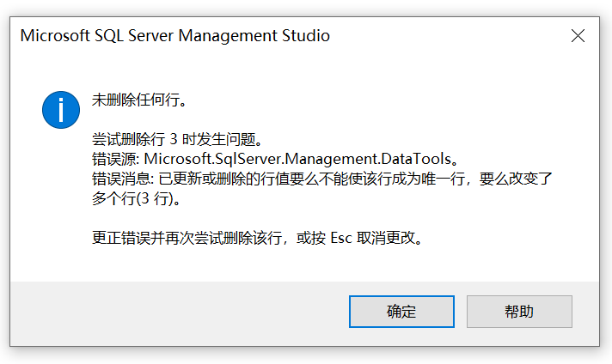This screenshot has height=364, width=612.
Task: Click the "未删除任何行。" heading text
Action: [139, 100]
